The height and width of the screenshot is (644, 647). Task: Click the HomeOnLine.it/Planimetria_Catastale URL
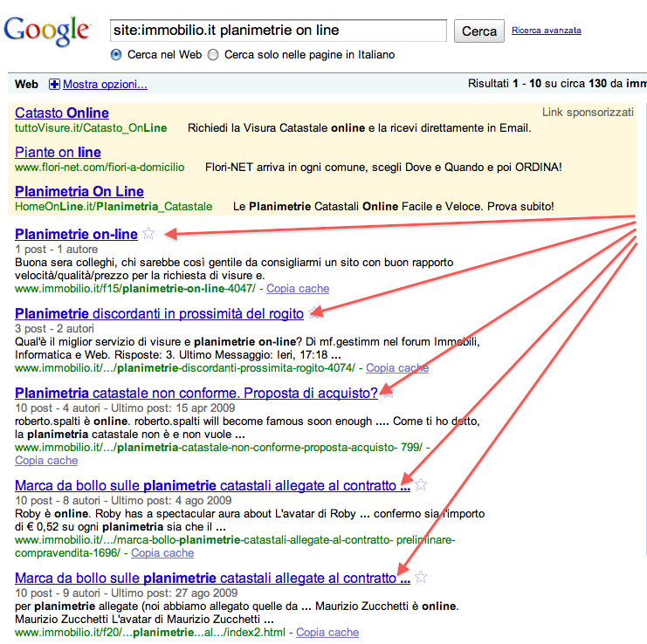point(114,207)
